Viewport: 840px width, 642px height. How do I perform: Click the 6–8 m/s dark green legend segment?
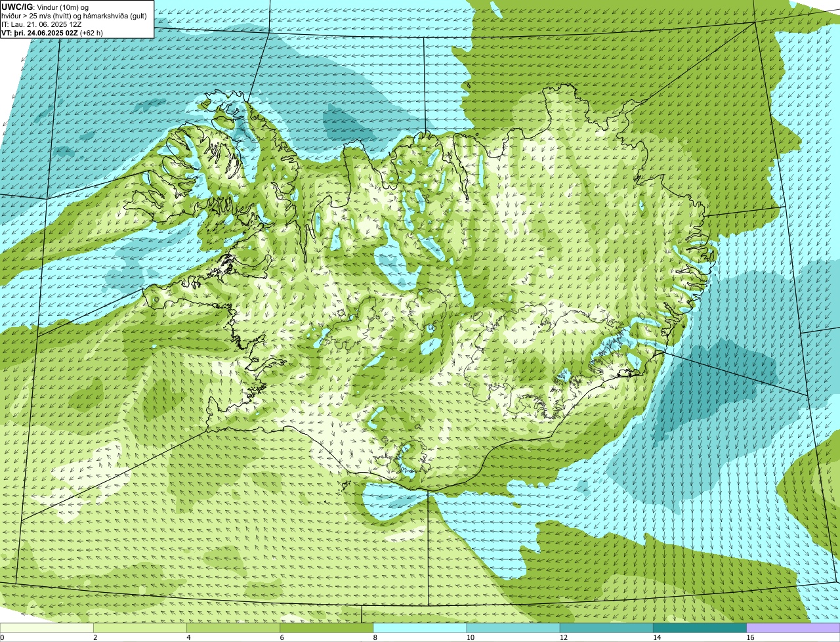click(327, 628)
